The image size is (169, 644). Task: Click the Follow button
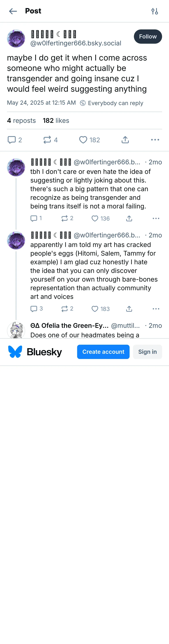pos(148,36)
